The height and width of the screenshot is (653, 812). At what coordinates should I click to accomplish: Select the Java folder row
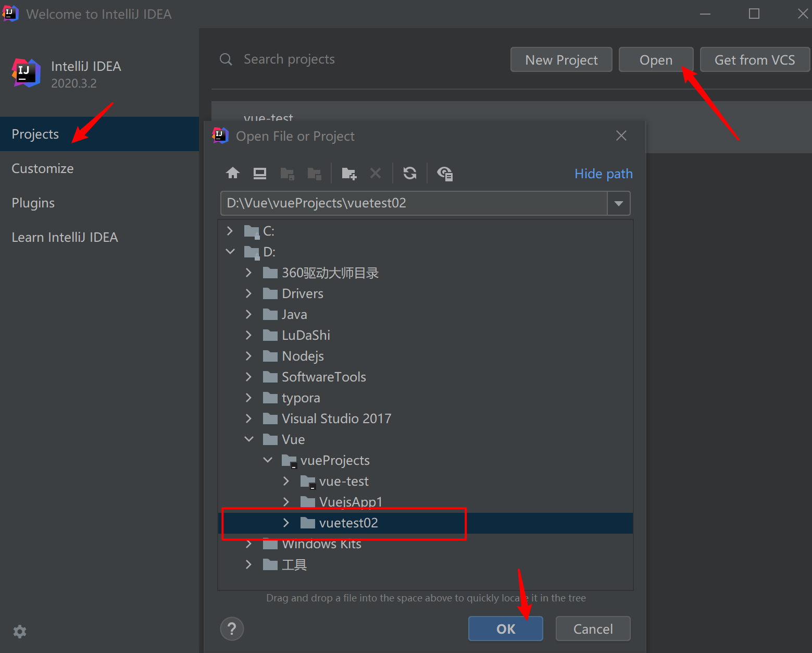pos(426,314)
